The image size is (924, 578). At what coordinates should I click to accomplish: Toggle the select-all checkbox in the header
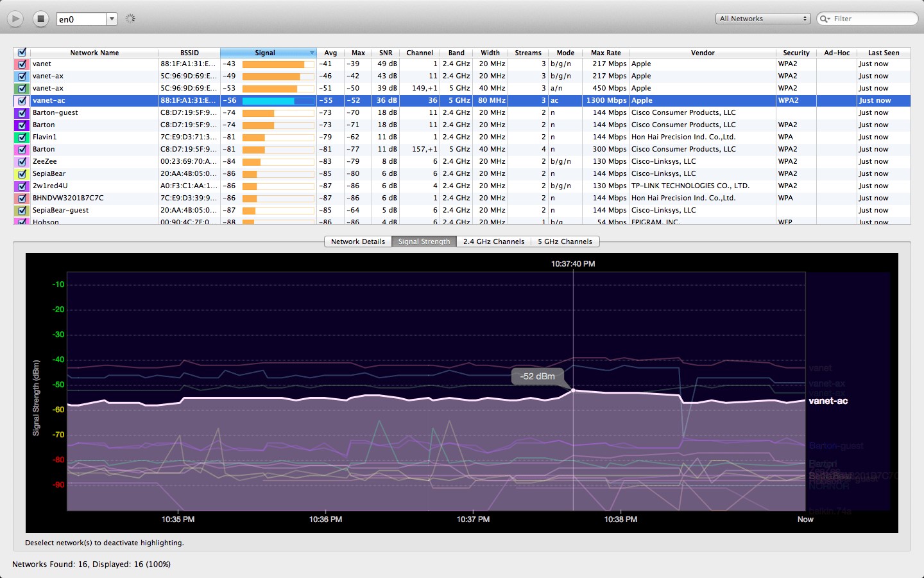[x=21, y=52]
